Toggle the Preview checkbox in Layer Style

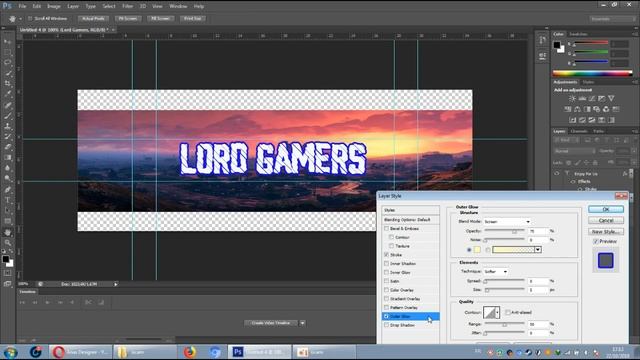click(x=596, y=242)
